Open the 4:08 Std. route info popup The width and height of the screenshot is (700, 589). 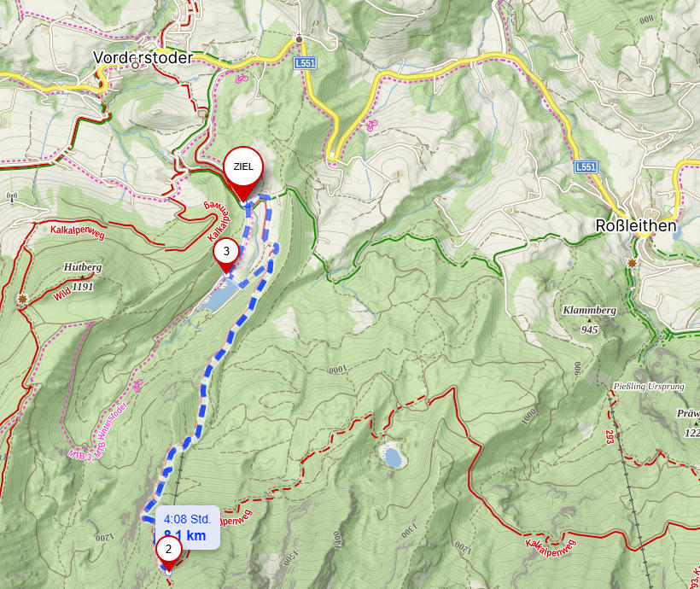[x=188, y=527]
